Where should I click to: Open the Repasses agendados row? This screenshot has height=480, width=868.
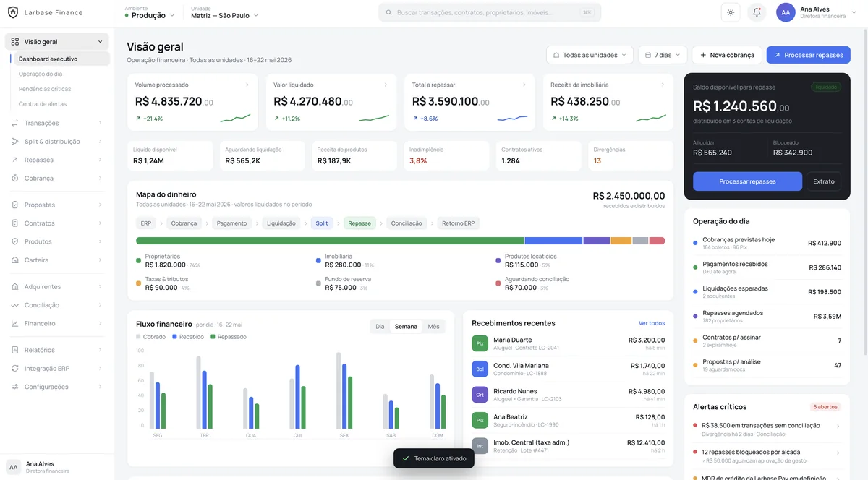coord(767,317)
